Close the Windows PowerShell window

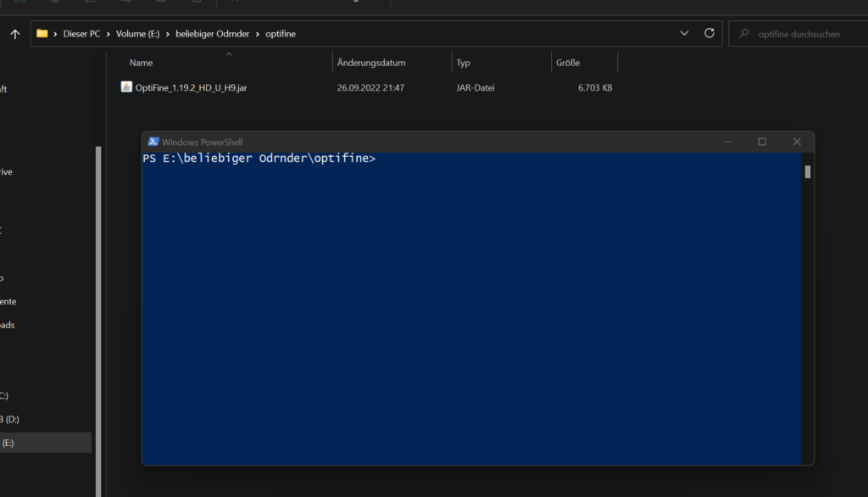click(x=797, y=142)
